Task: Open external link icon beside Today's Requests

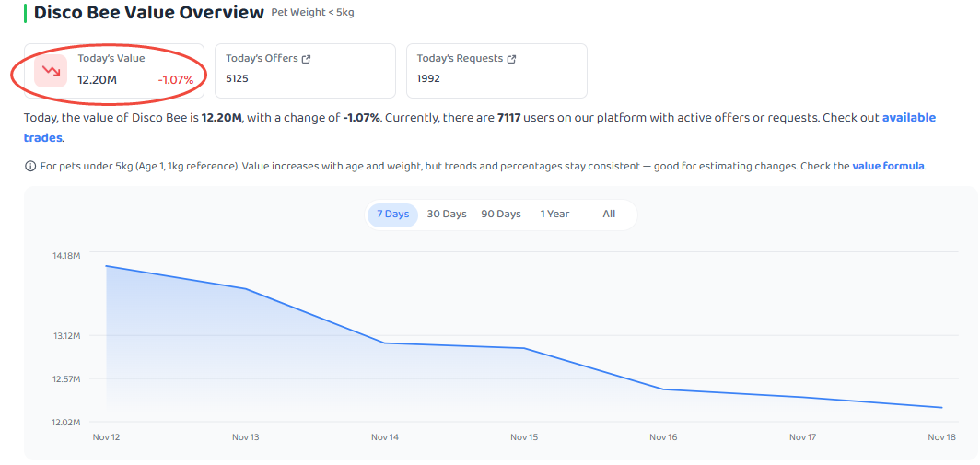Action: pyautogui.click(x=512, y=59)
